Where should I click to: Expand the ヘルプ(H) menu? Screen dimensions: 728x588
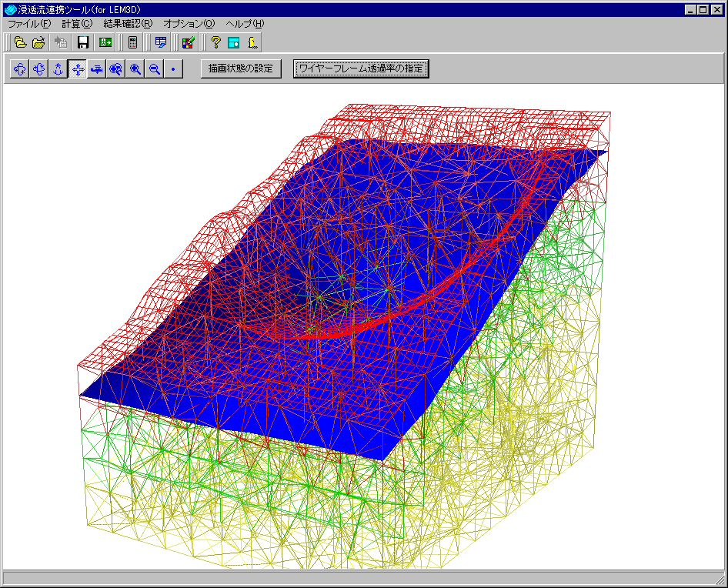coord(245,24)
